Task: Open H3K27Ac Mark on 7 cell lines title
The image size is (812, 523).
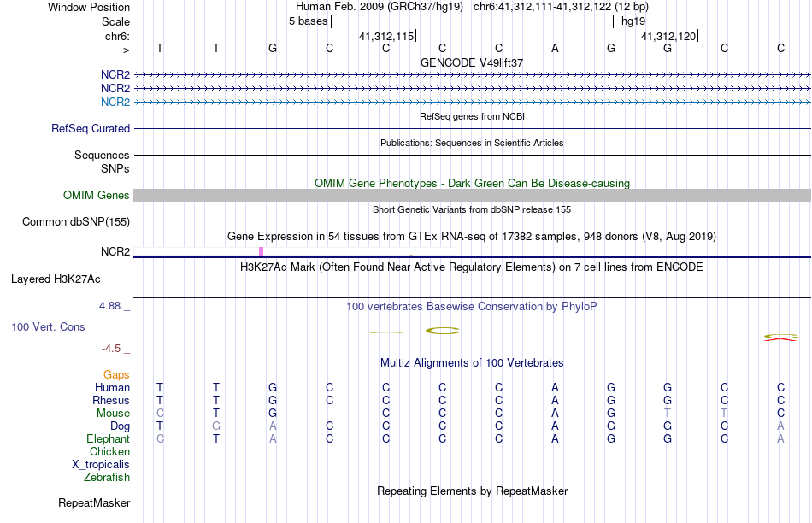Action: tap(472, 267)
